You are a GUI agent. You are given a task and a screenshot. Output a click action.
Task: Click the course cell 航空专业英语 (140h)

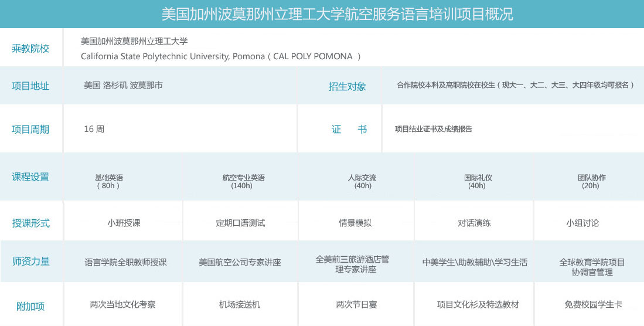pyautogui.click(x=244, y=182)
